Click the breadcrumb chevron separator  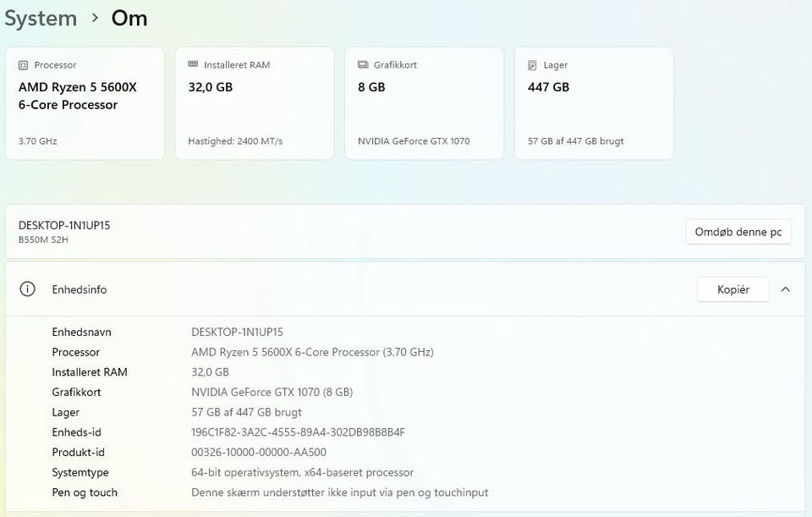(95, 19)
